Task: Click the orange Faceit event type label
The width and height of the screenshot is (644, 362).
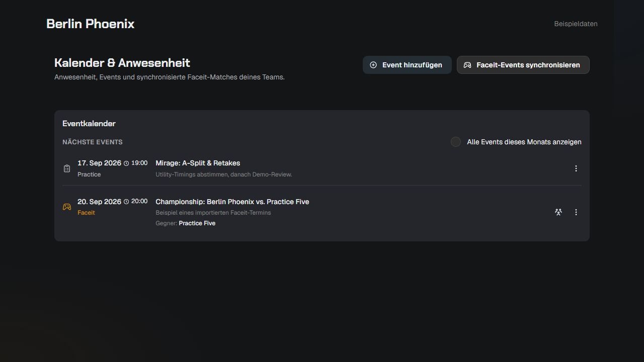Action: pos(86,213)
